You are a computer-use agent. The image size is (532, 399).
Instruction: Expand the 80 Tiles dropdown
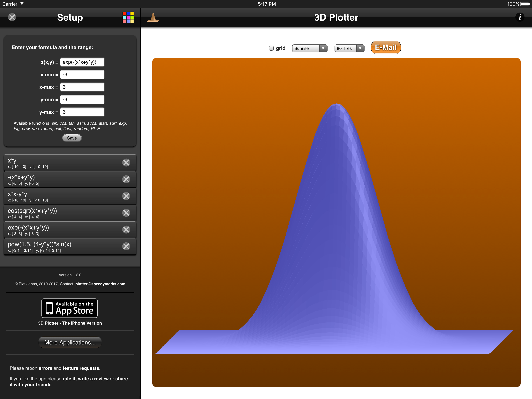[x=349, y=48]
